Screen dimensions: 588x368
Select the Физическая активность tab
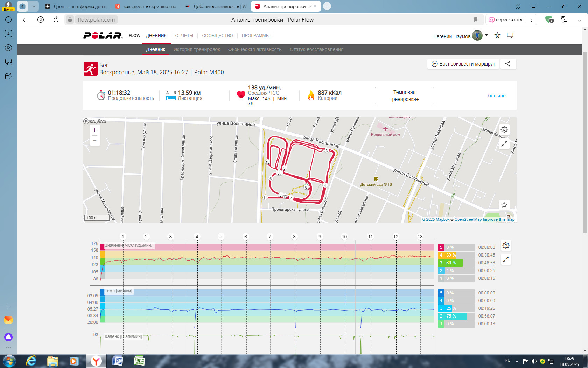[255, 49]
